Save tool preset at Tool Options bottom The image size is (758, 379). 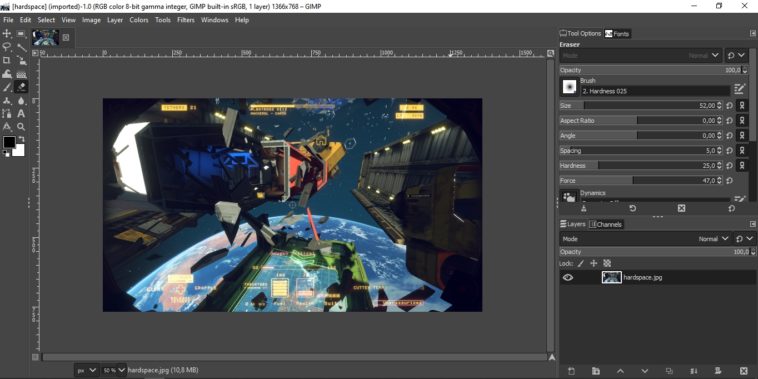click(x=583, y=208)
